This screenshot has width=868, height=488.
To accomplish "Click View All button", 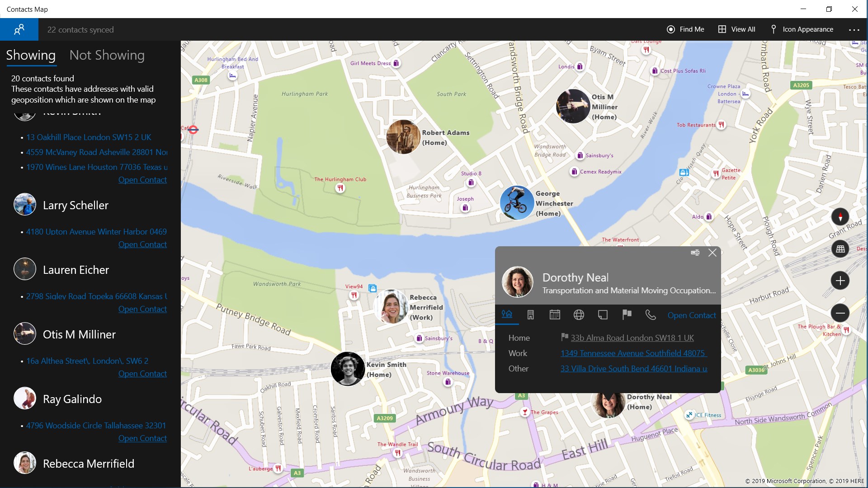I will pyautogui.click(x=737, y=29).
